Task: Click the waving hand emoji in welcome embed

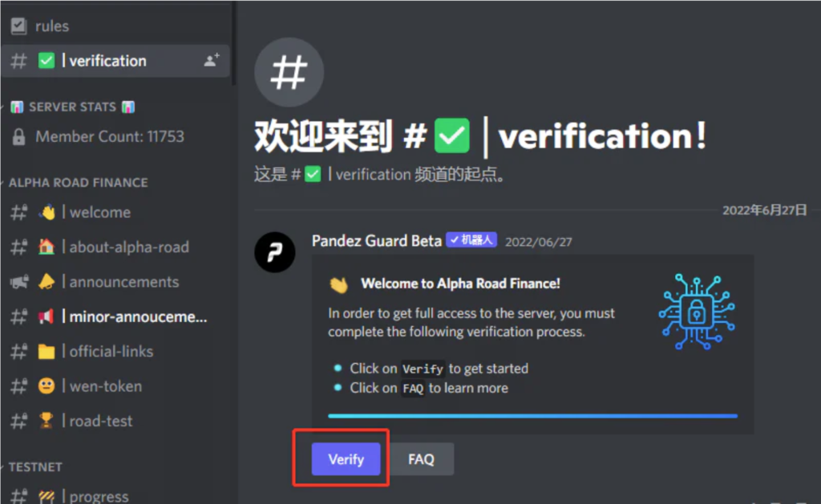Action: click(x=339, y=284)
